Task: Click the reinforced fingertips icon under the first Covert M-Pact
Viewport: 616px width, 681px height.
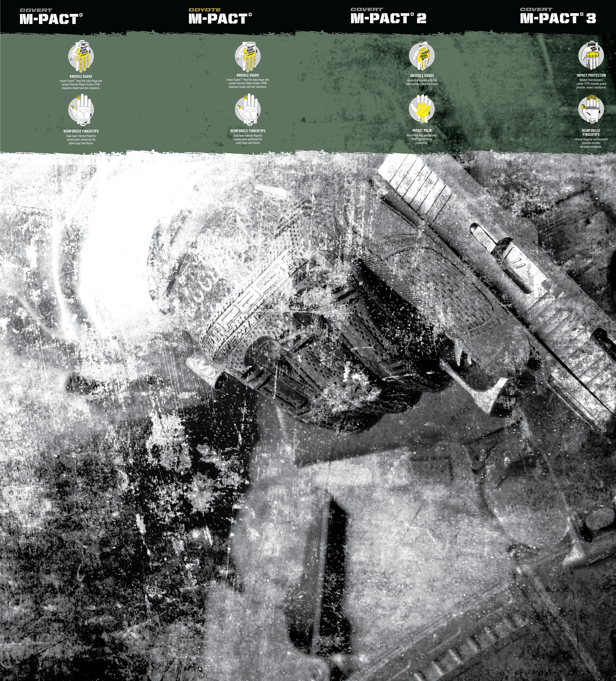Action: [x=81, y=110]
